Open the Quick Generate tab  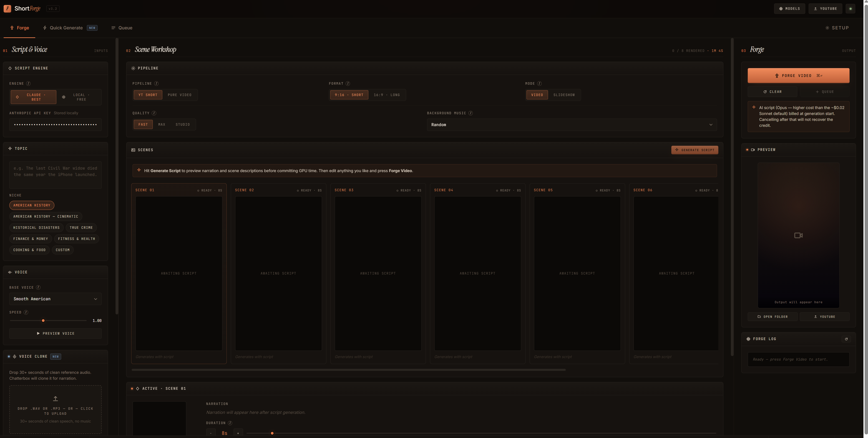(x=70, y=28)
